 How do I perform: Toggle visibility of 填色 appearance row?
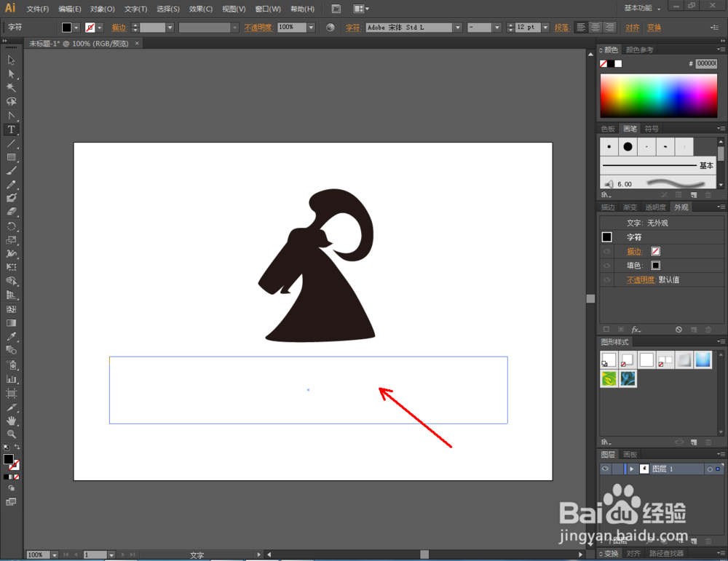(606, 266)
